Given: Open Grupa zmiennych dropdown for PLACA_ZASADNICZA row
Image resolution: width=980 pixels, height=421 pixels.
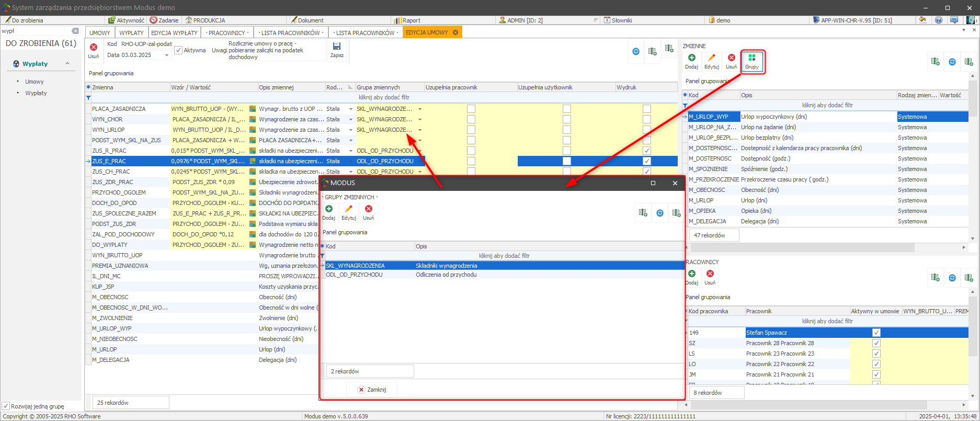Looking at the screenshot, I should click(419, 109).
